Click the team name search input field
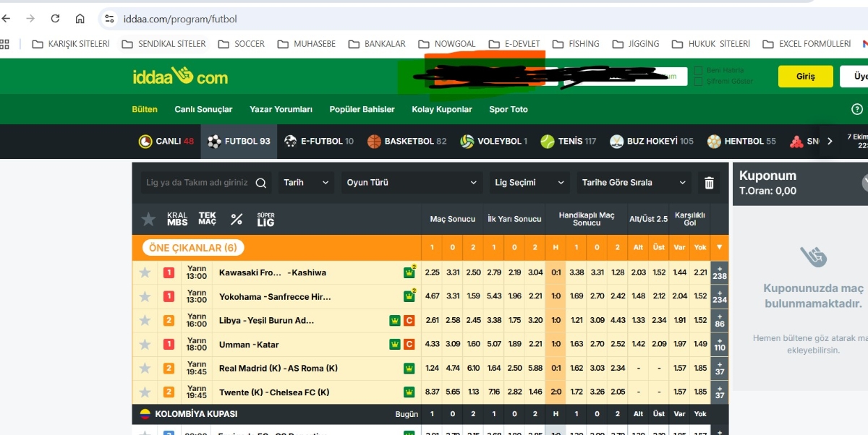This screenshot has height=435, width=868. [x=196, y=183]
